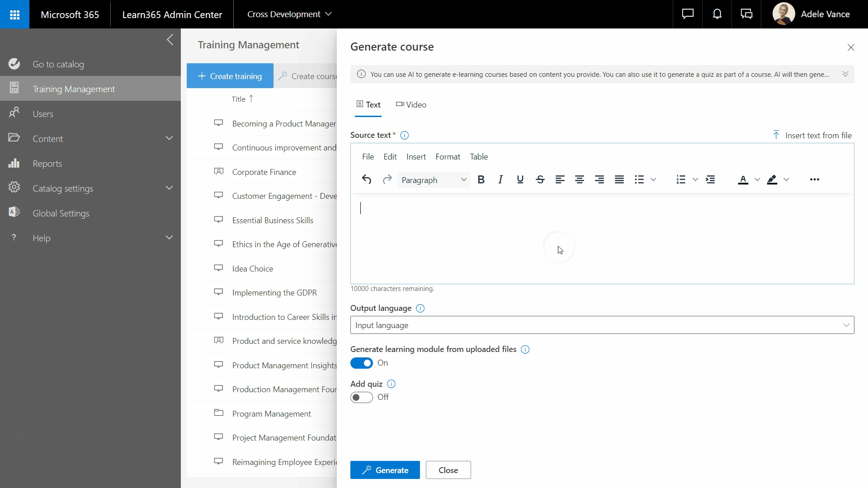868x488 pixels.
Task: Expand the AI info banner chevron
Action: 845,74
